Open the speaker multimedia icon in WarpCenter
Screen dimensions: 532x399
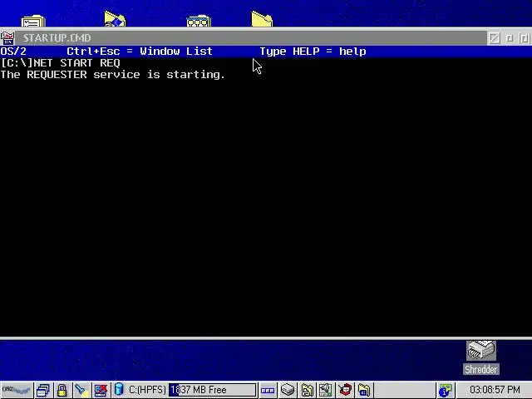pyautogui.click(x=326, y=390)
